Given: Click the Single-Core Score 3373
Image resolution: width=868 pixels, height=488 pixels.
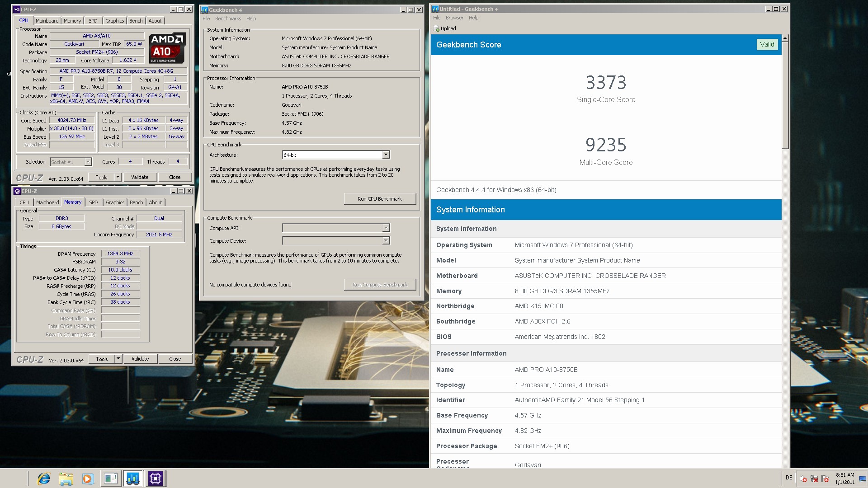Looking at the screenshot, I should point(606,83).
